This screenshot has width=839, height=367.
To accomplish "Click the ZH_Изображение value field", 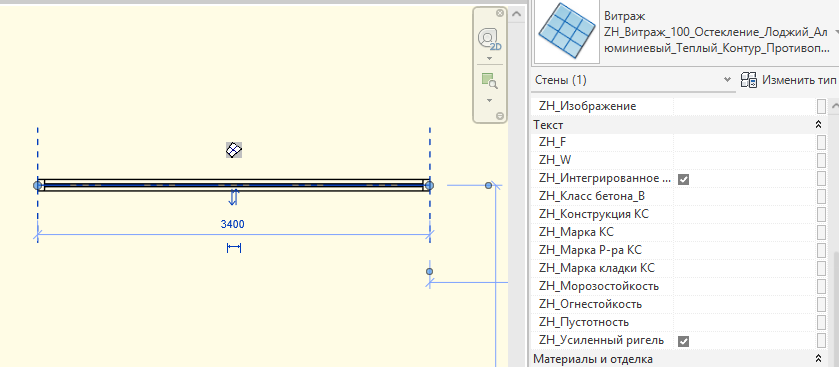I will [x=744, y=106].
